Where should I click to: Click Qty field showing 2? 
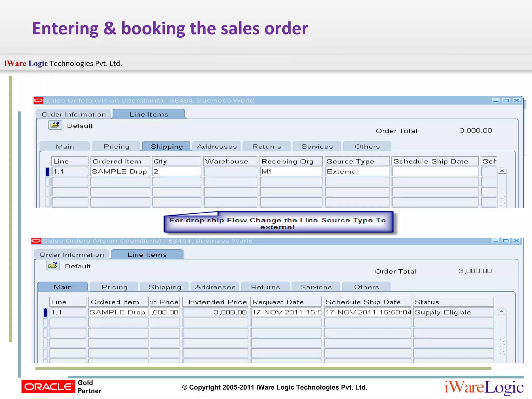pos(177,171)
